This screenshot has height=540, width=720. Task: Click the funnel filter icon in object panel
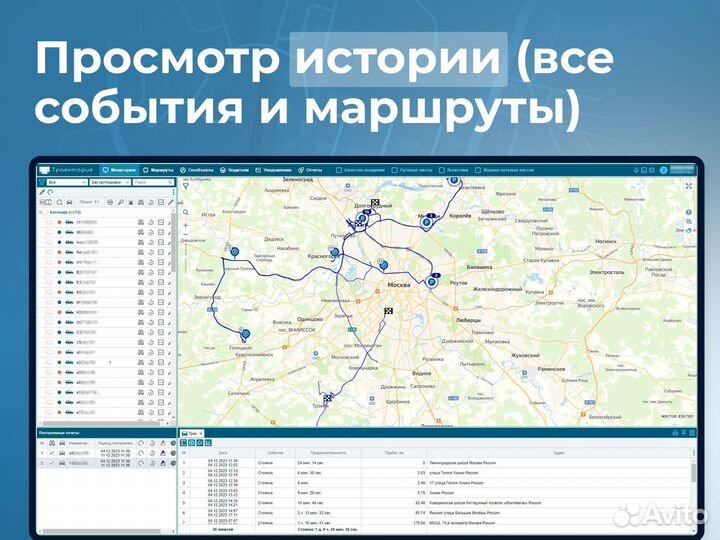(x=42, y=182)
